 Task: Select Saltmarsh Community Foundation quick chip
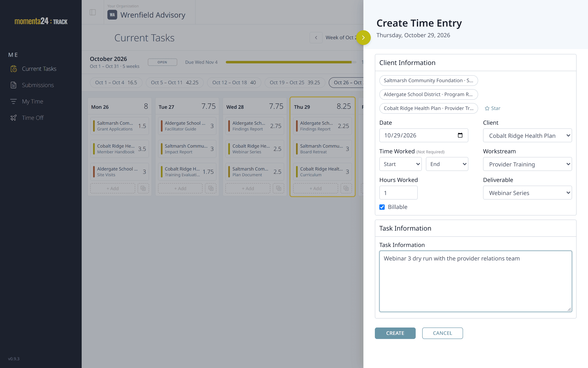tap(429, 81)
